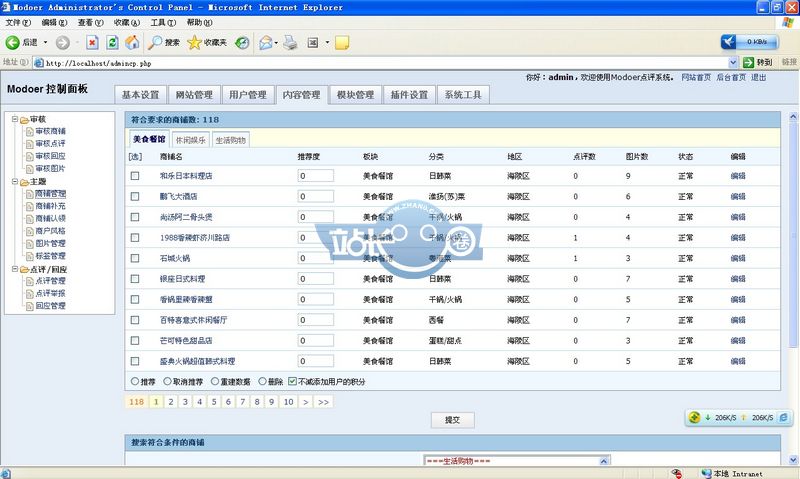Click the 本地 Intranet zone icon
This screenshot has height=479, width=800.
[x=706, y=473]
